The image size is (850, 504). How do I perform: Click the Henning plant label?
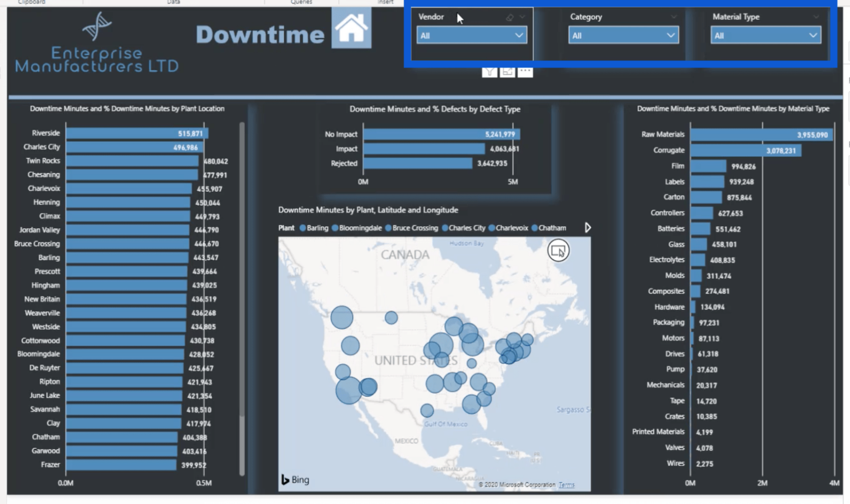[47, 202]
